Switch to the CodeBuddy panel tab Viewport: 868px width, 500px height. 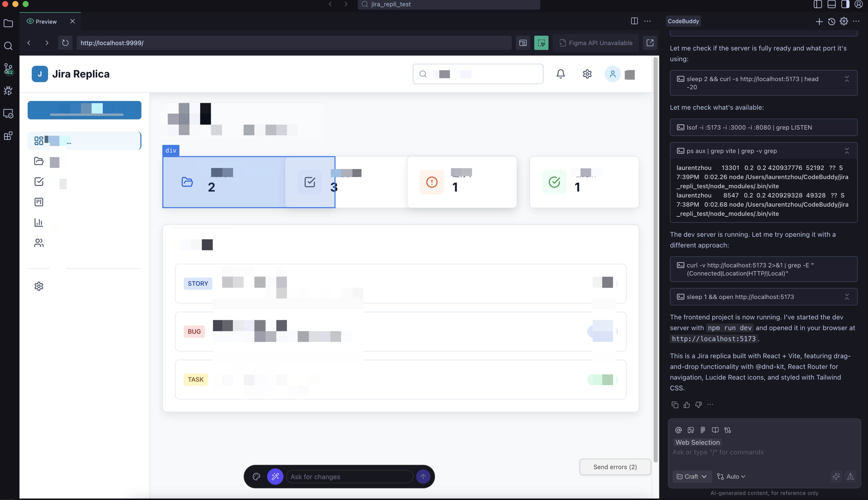[x=683, y=21]
